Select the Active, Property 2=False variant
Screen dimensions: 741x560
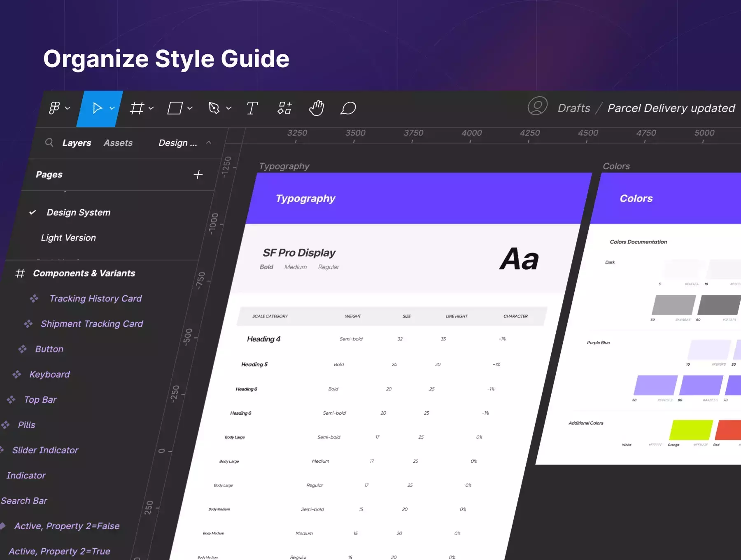[x=67, y=526]
